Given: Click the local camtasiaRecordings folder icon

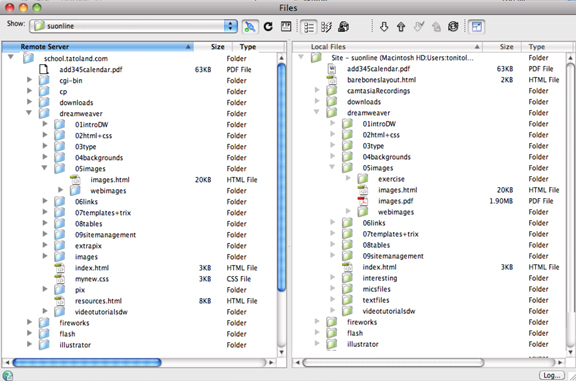Looking at the screenshot, I should [x=332, y=90].
